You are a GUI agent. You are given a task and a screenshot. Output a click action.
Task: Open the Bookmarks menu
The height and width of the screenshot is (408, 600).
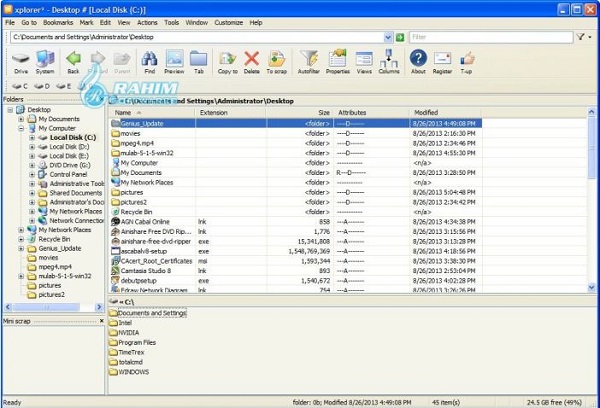[x=56, y=21]
